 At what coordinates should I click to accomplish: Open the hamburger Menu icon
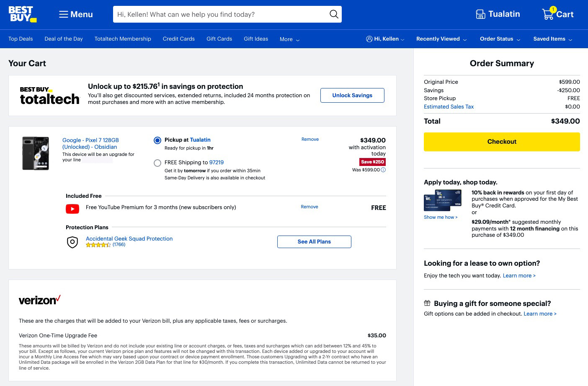64,14
